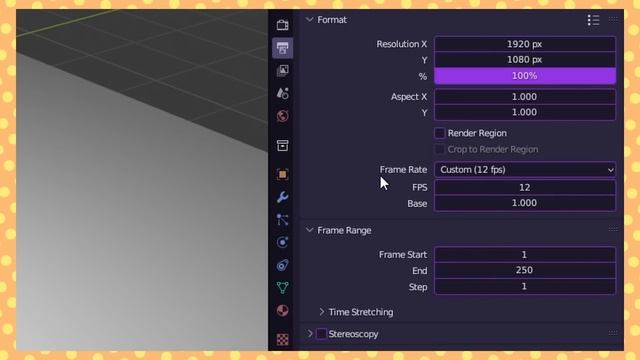Click the Frame Range panel title
The height and width of the screenshot is (360, 640).
(x=344, y=230)
